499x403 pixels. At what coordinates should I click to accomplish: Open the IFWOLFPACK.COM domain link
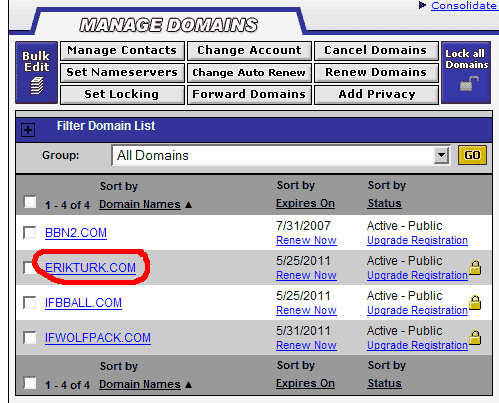(x=98, y=338)
